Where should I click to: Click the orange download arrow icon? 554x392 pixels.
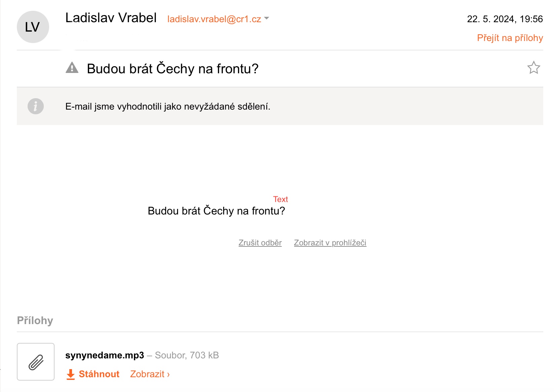coord(70,374)
